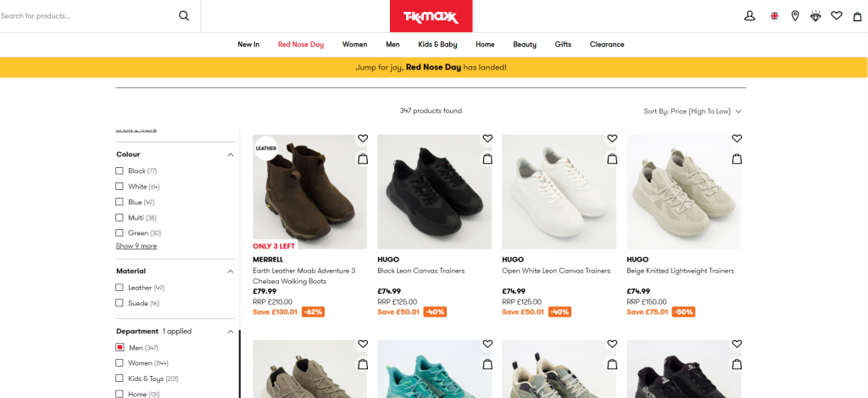Uncheck the Men department checkbox
This screenshot has height=398, width=868.
click(120, 348)
